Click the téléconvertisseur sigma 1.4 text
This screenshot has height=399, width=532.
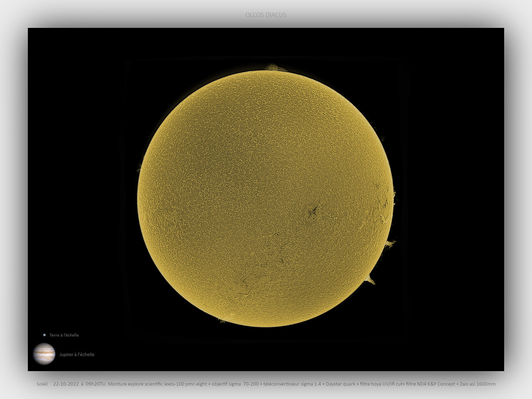[x=292, y=384]
